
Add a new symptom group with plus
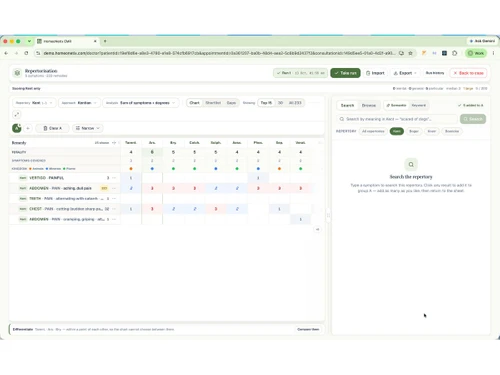tap(28, 128)
